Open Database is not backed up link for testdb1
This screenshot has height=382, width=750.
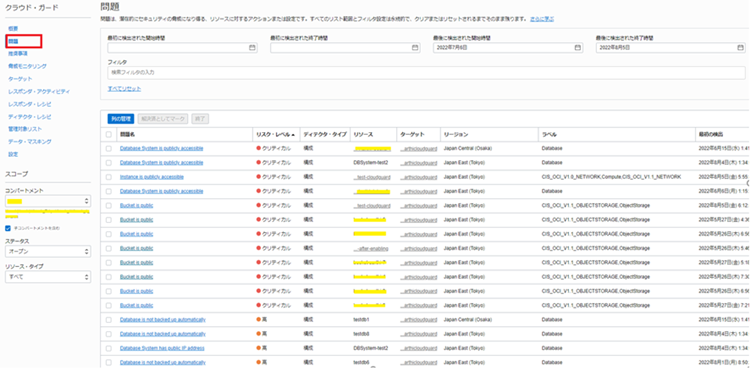coord(163,319)
